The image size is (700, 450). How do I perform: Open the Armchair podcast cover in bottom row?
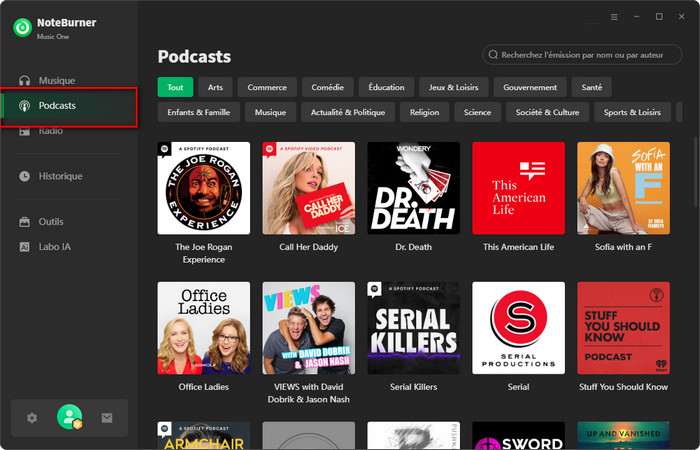pyautogui.click(x=204, y=435)
